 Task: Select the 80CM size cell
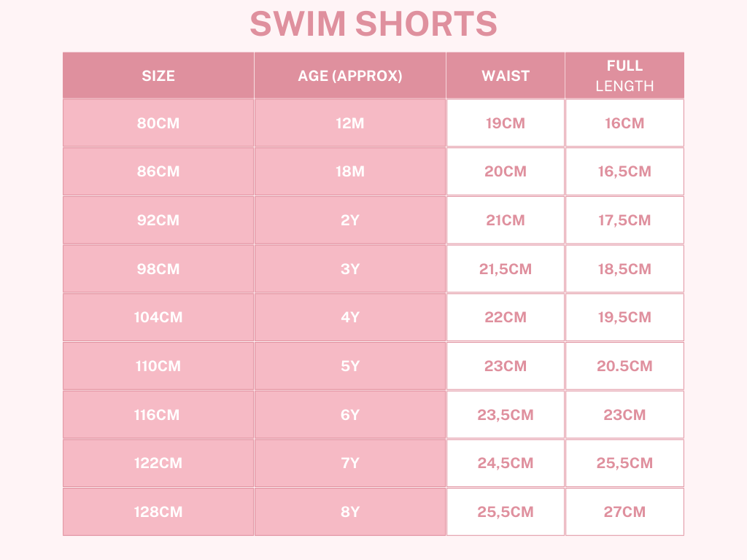click(x=158, y=123)
